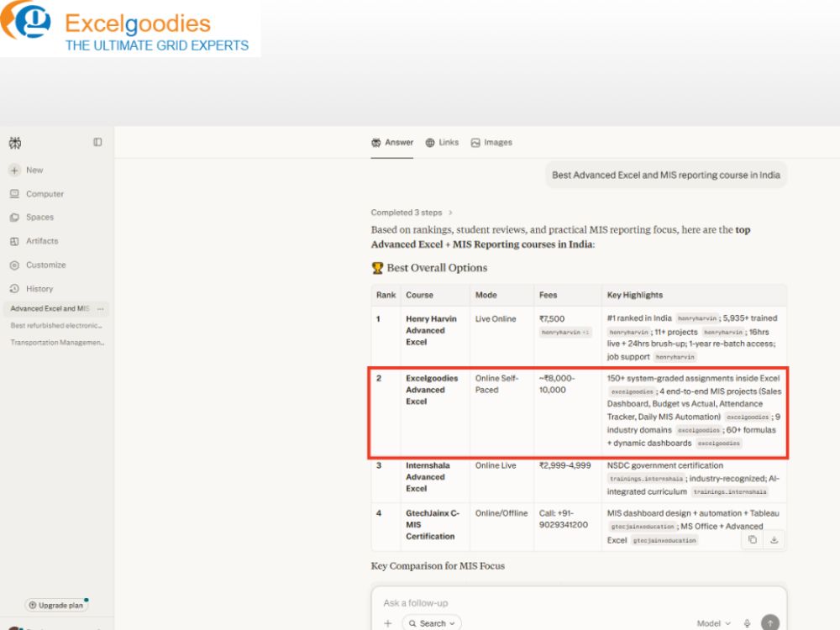
Task: Open the 'Transportation Managemen..' history thread
Action: pos(57,343)
